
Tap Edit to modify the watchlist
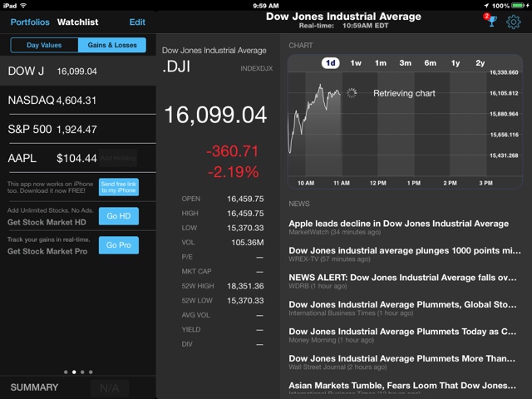click(x=137, y=22)
